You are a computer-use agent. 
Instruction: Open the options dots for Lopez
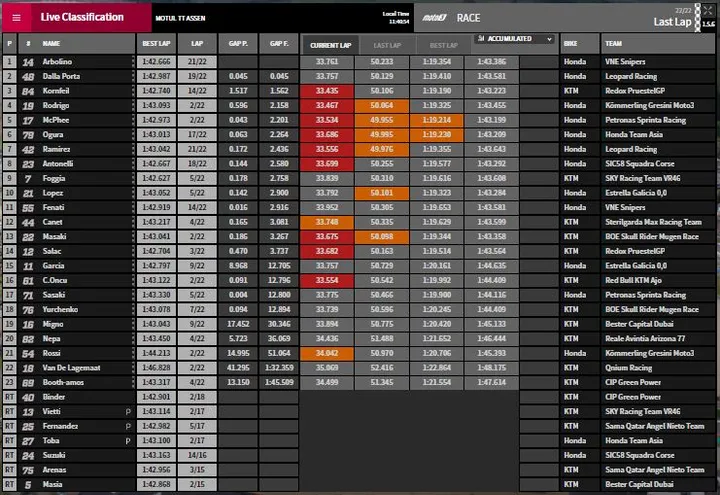pyautogui.click(x=134, y=193)
